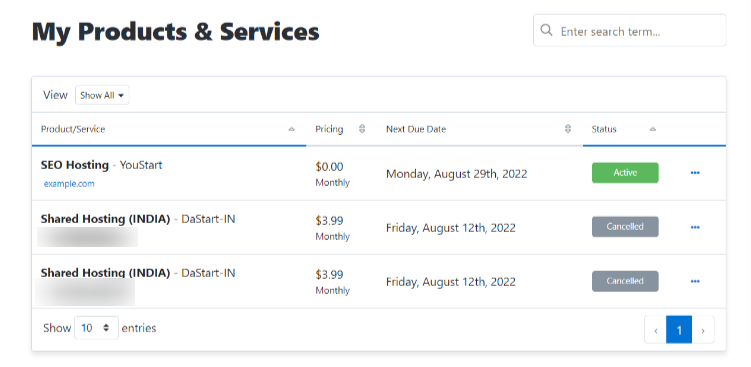Focus the Enter search term field
The width and height of the screenshot is (751, 367).
[629, 30]
